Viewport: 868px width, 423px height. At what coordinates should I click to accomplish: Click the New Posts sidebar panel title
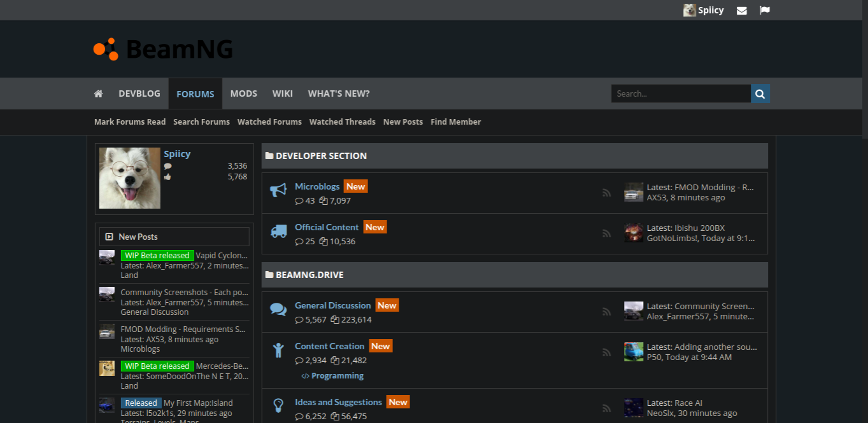(138, 237)
